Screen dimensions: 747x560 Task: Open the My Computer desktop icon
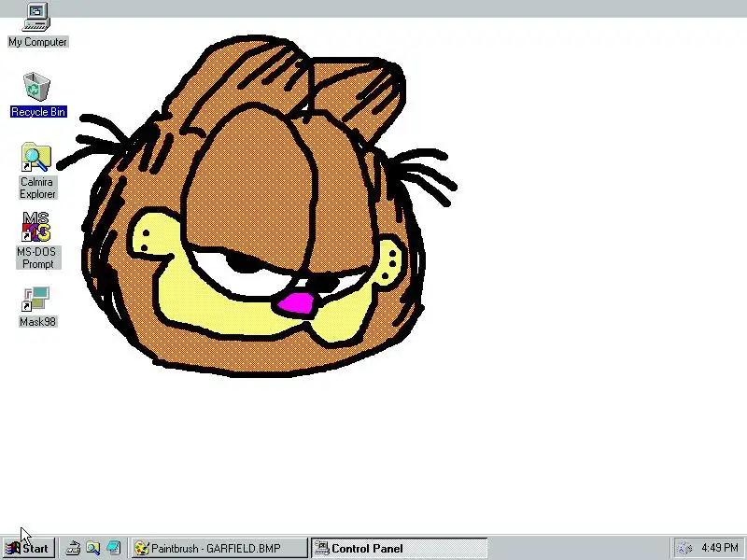click(x=36, y=17)
